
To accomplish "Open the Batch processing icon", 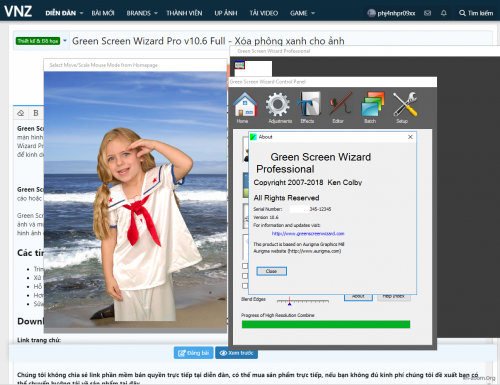I will pyautogui.click(x=372, y=107).
